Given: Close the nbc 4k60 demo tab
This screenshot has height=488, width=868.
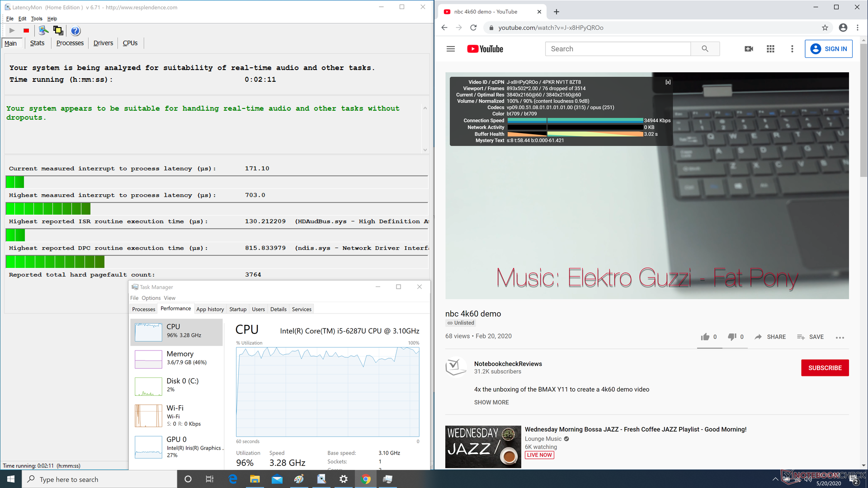Looking at the screenshot, I should click(539, 12).
